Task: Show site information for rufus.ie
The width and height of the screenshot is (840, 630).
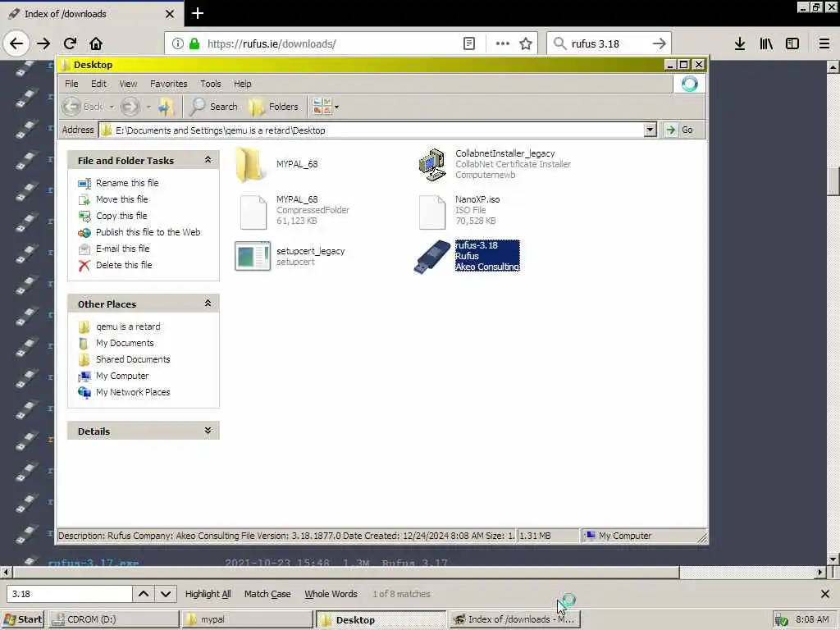Action: [177, 43]
